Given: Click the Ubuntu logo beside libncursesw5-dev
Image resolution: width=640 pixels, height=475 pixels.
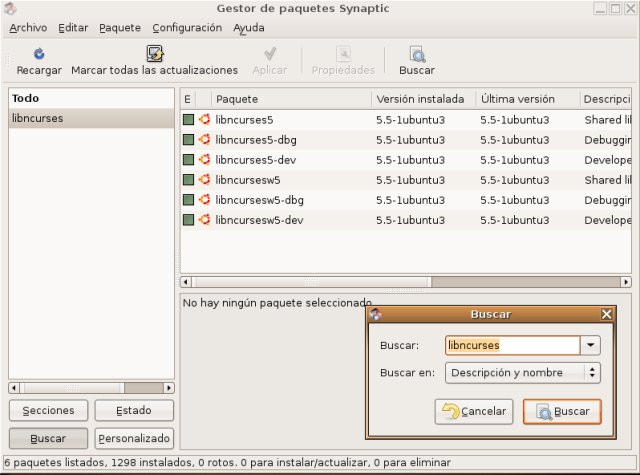Looking at the screenshot, I should click(x=205, y=220).
